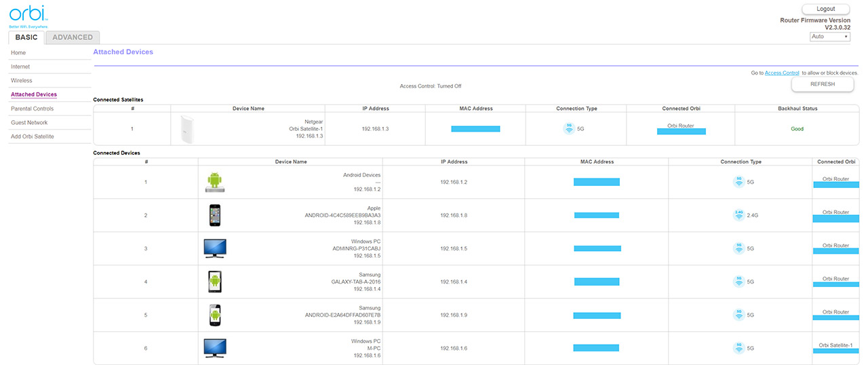Click device name ANDROID-E2A64DFFAD607E7B
868x365 pixels.
(343, 315)
